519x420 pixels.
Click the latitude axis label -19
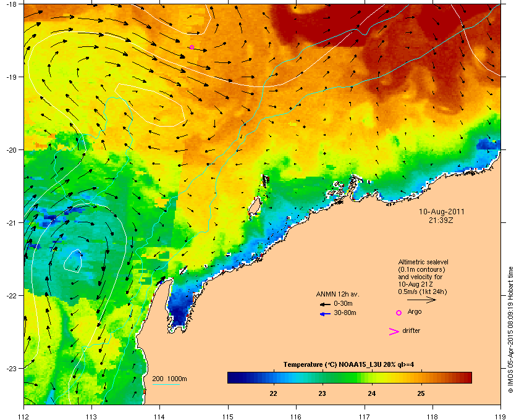point(11,77)
